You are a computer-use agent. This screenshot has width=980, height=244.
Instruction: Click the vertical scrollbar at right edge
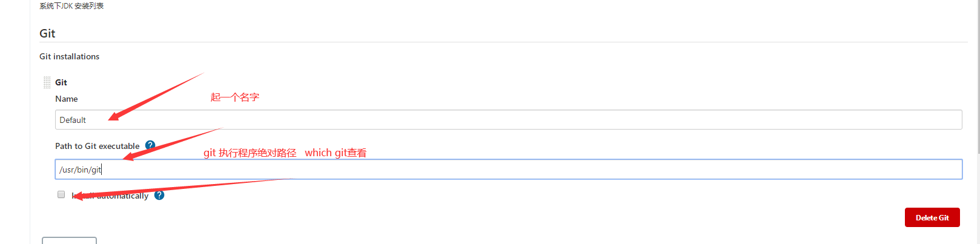tap(977, 121)
